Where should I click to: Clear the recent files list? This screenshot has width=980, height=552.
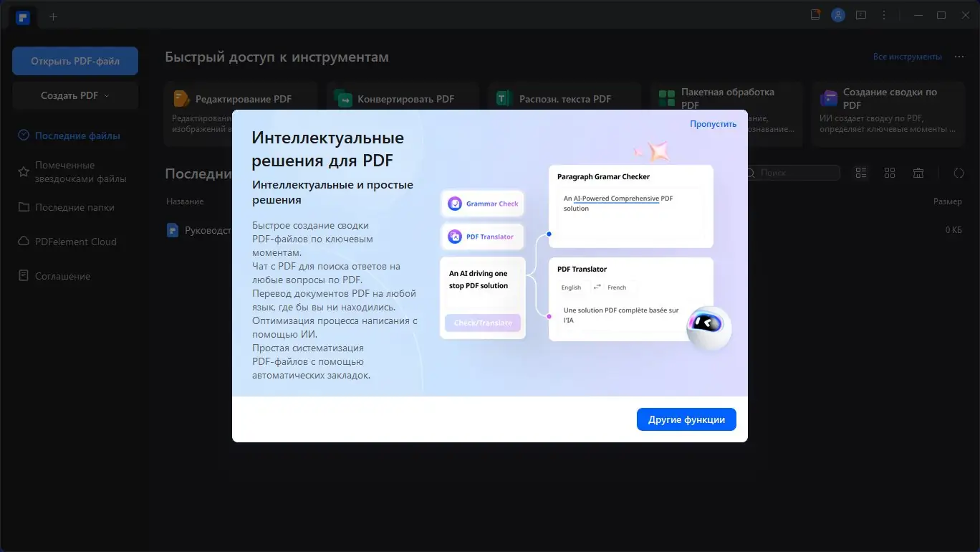tap(918, 172)
